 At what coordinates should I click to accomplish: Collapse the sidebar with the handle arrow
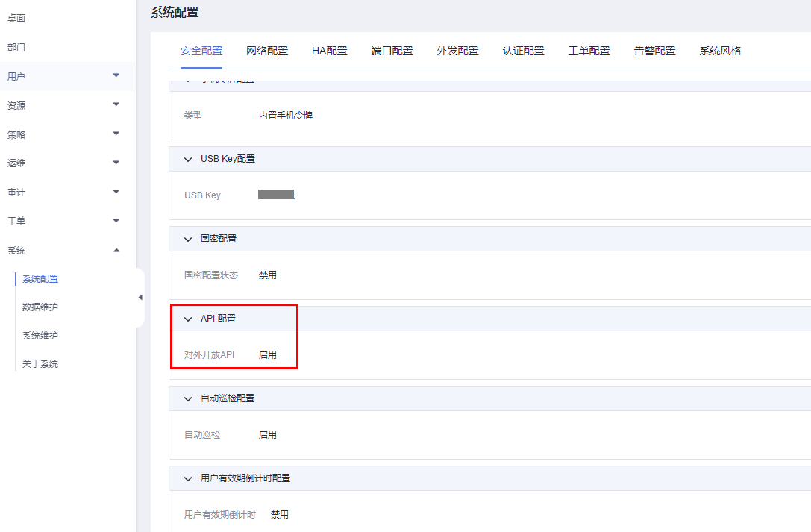point(140,298)
